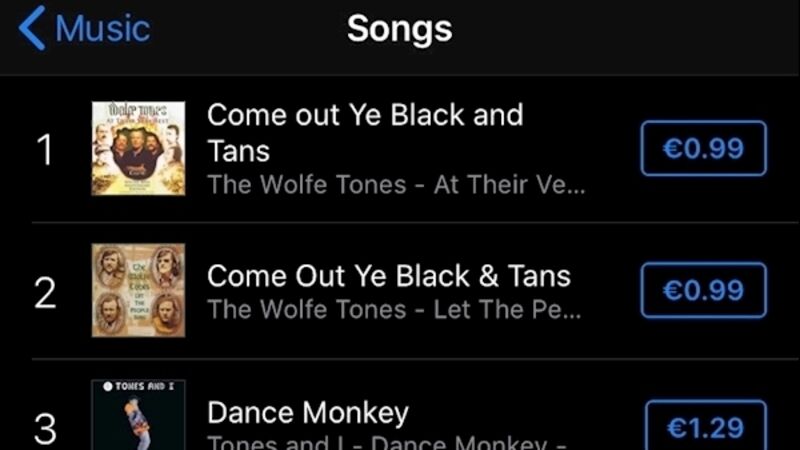
Task: Open the Wolfe Tones At Their Very Best artwork
Action: pyautogui.click(x=138, y=148)
